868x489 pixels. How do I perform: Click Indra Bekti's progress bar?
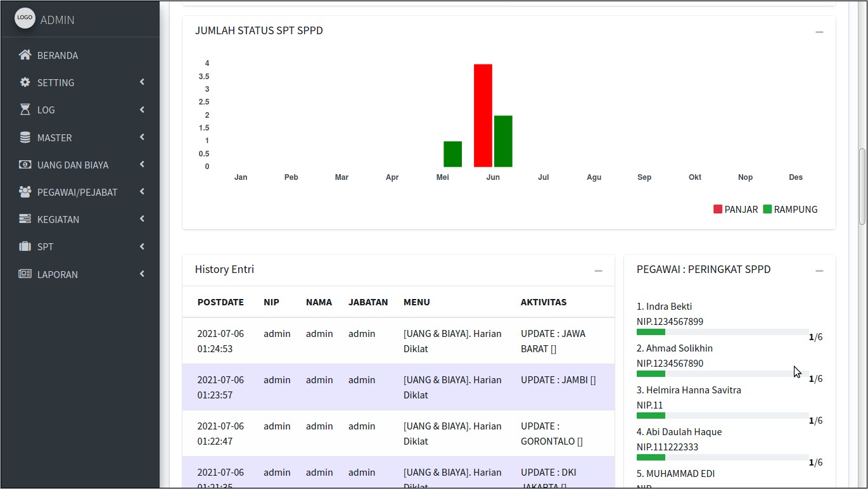(722, 332)
